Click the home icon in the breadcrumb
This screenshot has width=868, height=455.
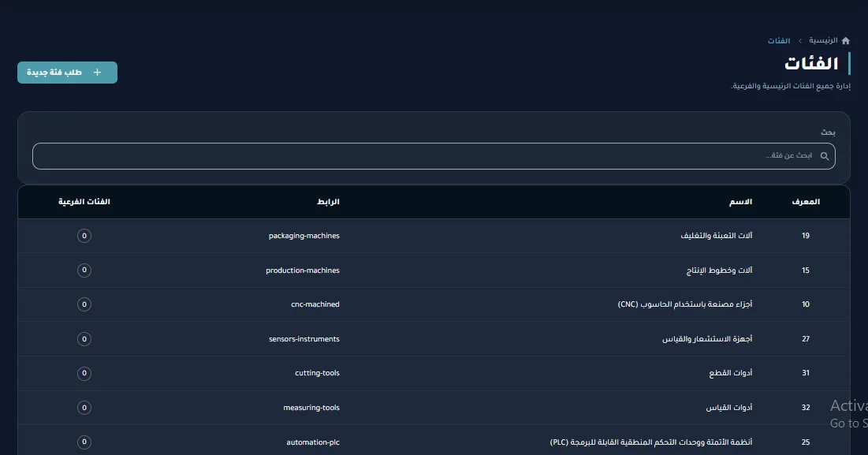(845, 40)
